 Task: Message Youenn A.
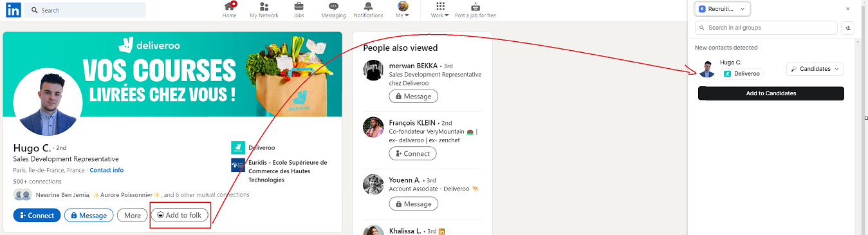(414, 203)
